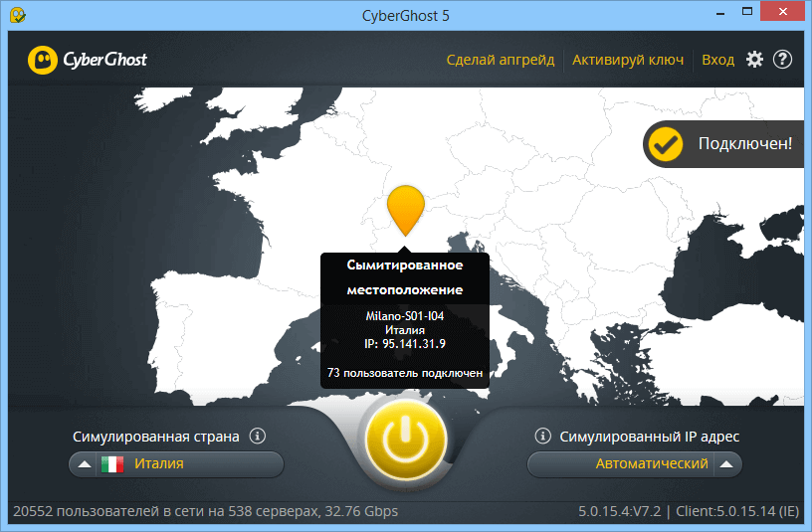Click the users and servers status bar text
This screenshot has height=532, width=812.
pos(206,511)
